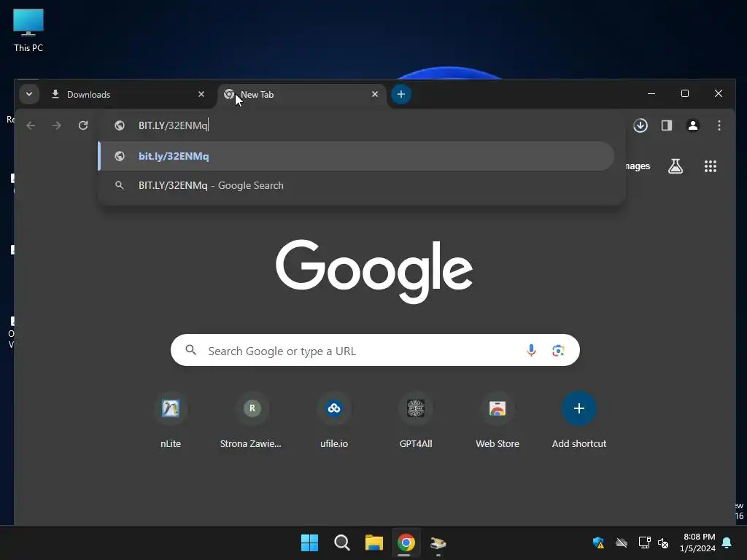Click the magnifier icon inside the Google search box
747x560 pixels.
click(190, 350)
